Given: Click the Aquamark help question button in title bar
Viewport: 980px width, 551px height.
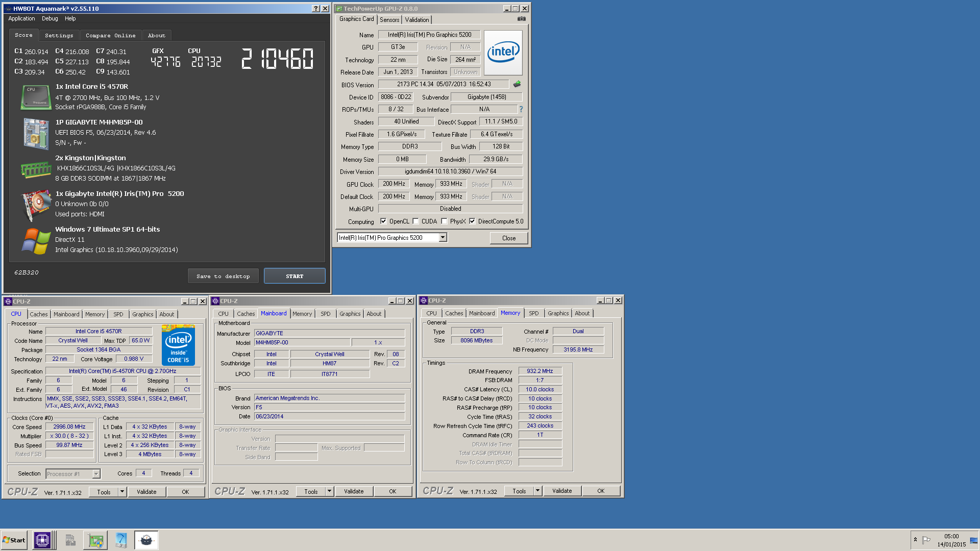Looking at the screenshot, I should (316, 9).
